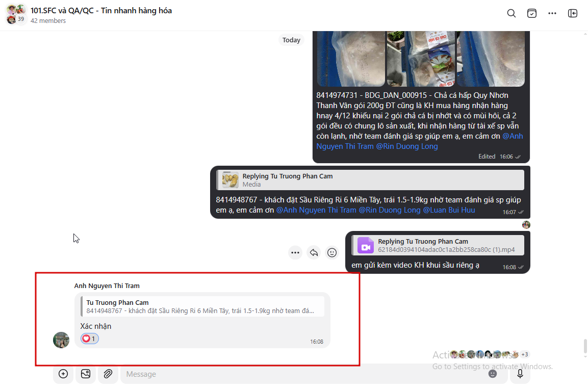Open the middle fish cake package photo

pyautogui.click(x=421, y=59)
